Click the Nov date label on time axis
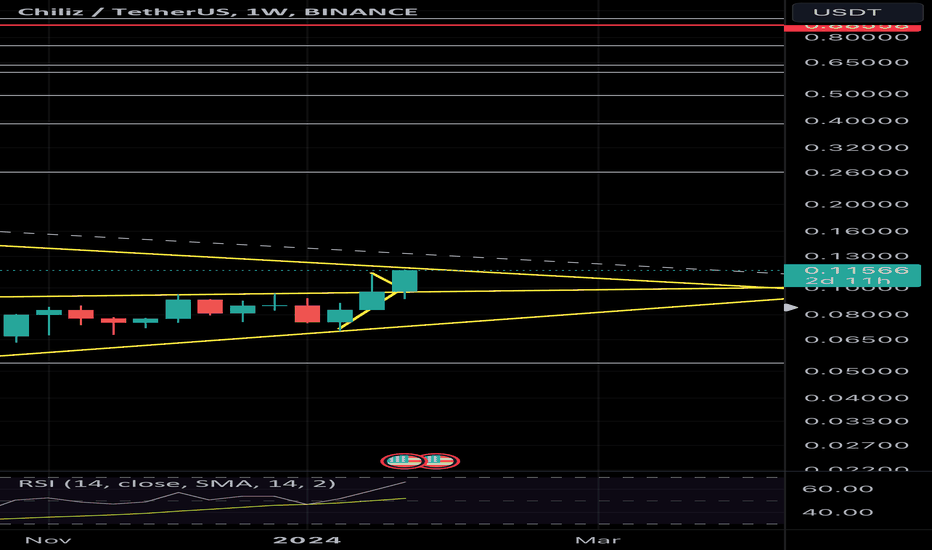932x550 pixels. coord(48,540)
